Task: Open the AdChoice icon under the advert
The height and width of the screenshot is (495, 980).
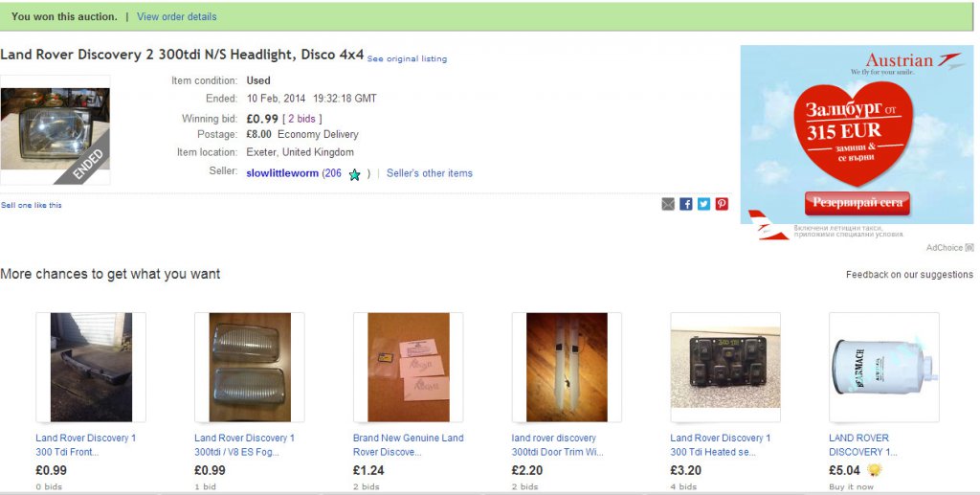Action: 969,247
